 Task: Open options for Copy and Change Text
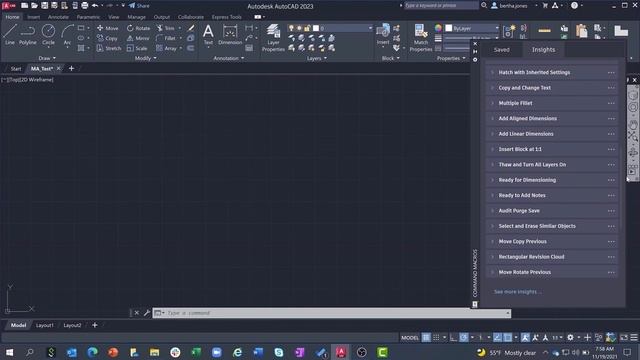click(611, 88)
